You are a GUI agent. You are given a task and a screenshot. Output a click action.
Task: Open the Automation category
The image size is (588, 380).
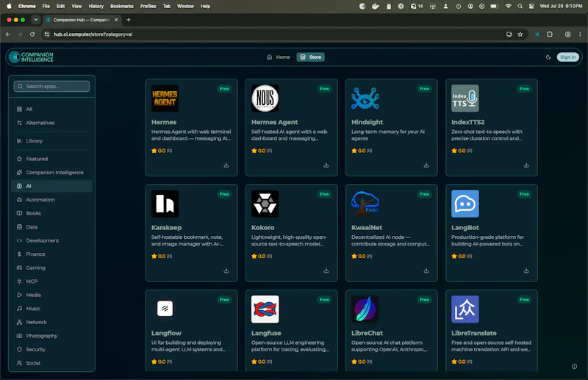pos(51,200)
